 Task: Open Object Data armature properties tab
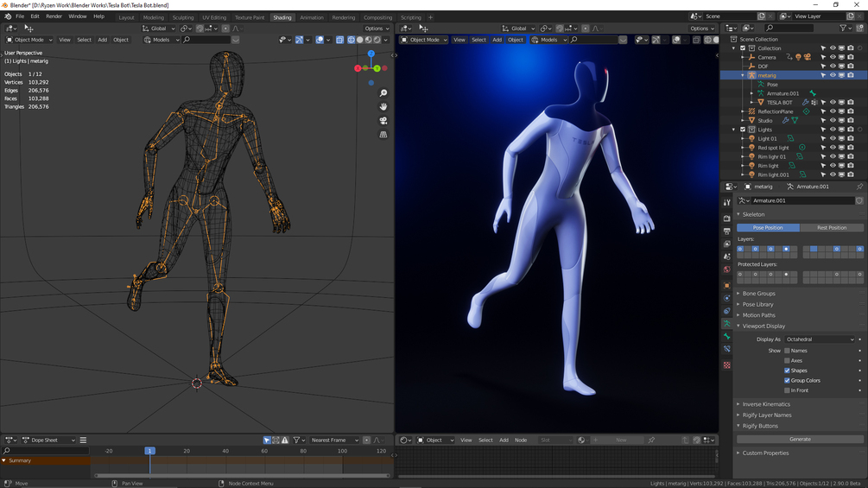tap(726, 324)
